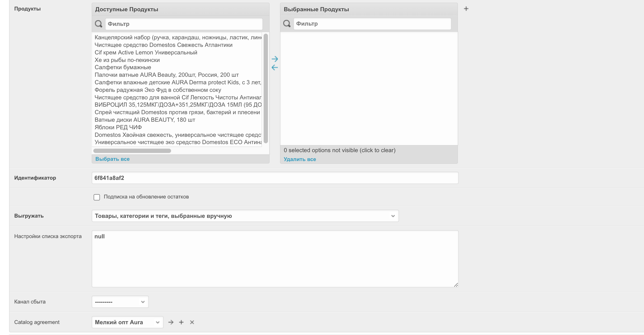
Task: Select Яблоки РЕД ЧИФ product
Action: click(118, 127)
